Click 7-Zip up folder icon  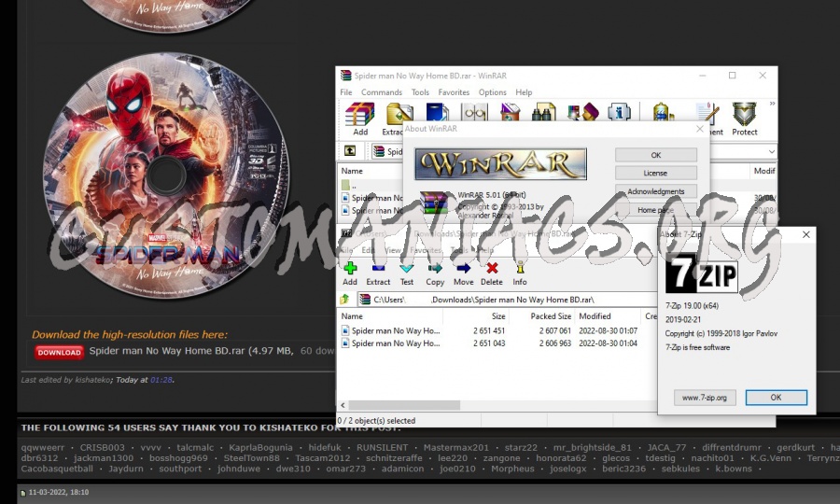[x=344, y=300]
